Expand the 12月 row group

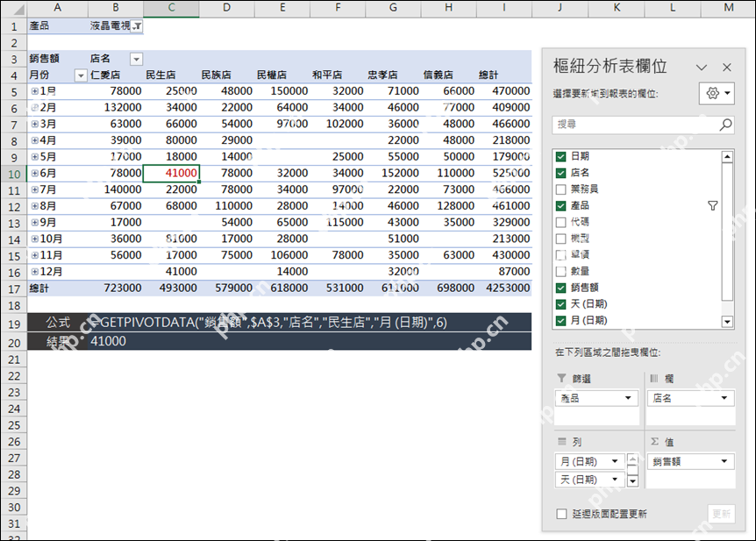click(x=34, y=272)
